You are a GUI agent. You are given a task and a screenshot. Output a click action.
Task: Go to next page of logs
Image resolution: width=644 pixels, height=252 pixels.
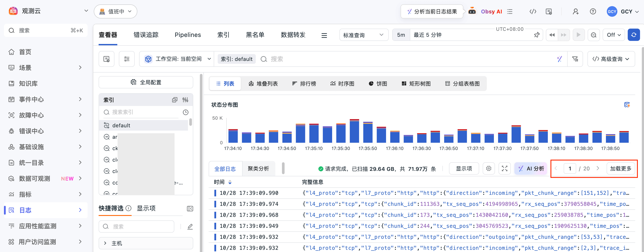(x=598, y=169)
